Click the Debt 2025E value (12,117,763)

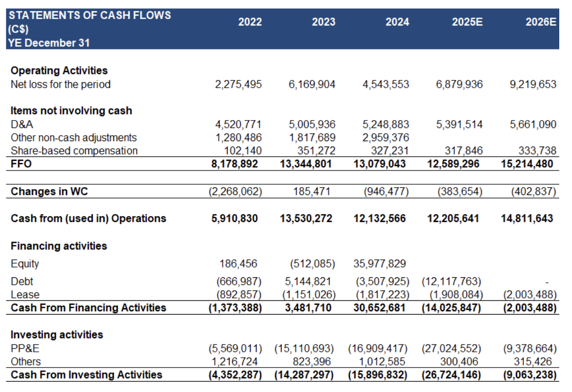(451, 282)
